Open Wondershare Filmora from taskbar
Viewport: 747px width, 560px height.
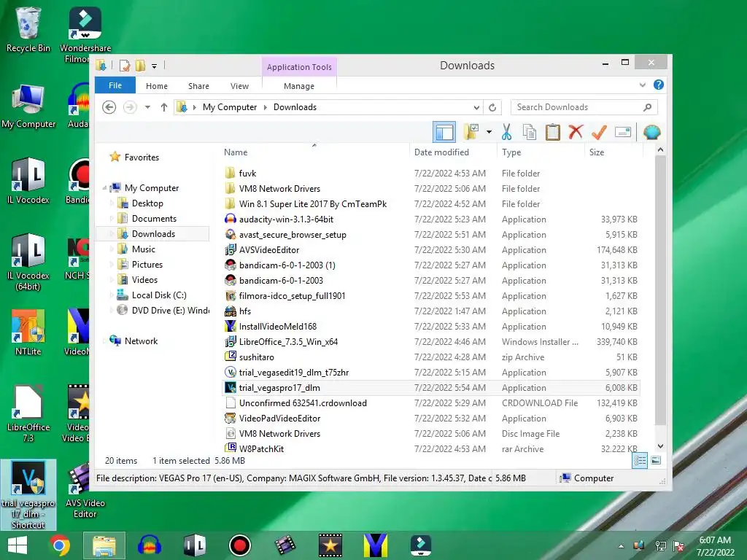(421, 545)
